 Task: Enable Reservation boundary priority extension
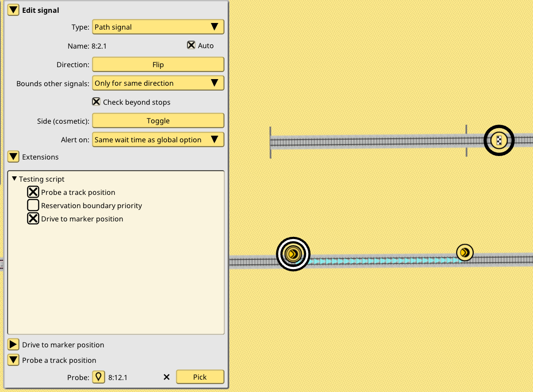[x=33, y=206]
